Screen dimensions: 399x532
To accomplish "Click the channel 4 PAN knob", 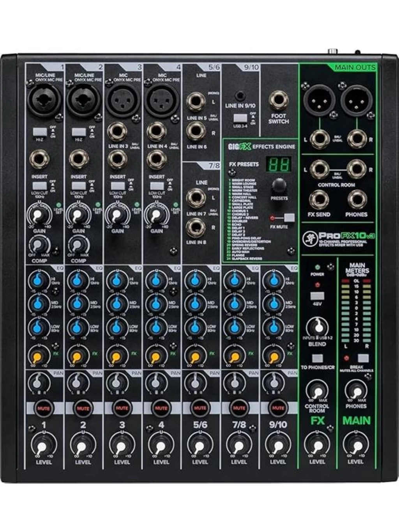I will pyautogui.click(x=155, y=383).
